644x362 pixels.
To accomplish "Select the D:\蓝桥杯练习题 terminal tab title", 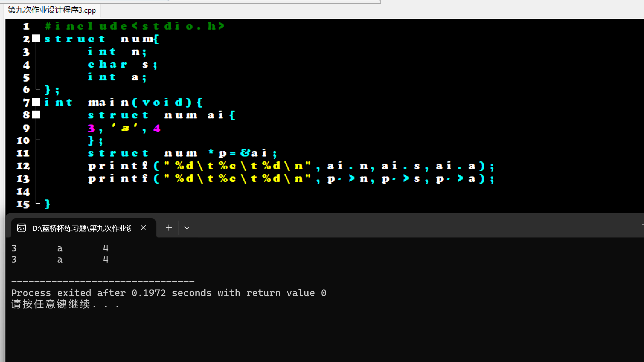I will coord(82,228).
